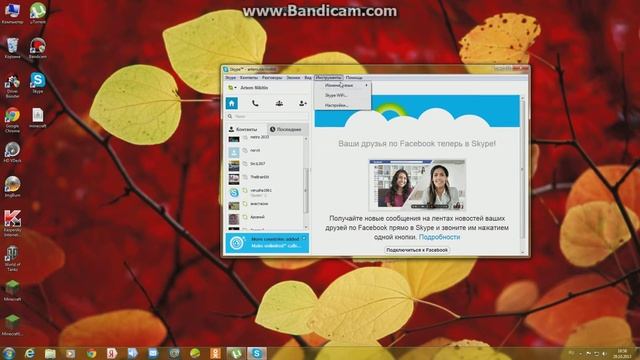Viewport: 640px width, 360px height.
Task: Select the contact with Skype logo avatar
Action: (265, 192)
